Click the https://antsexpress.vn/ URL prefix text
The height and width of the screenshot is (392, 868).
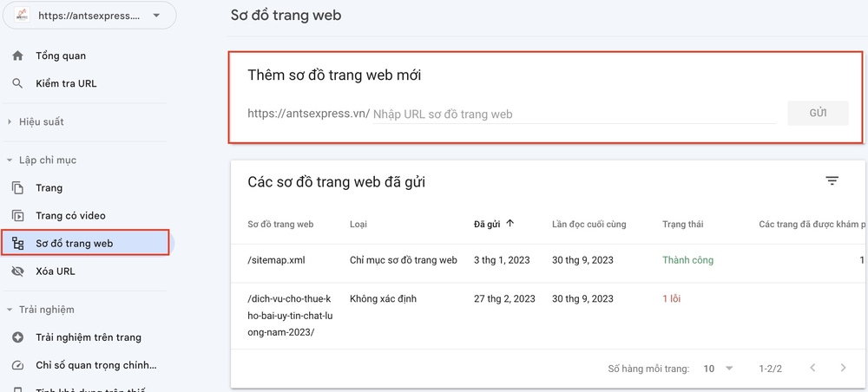pyautogui.click(x=309, y=114)
